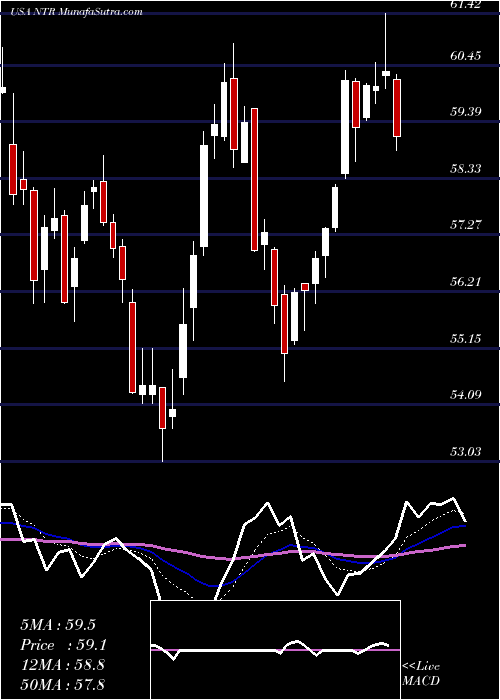Click the 57.27 price axis label

tap(467, 225)
